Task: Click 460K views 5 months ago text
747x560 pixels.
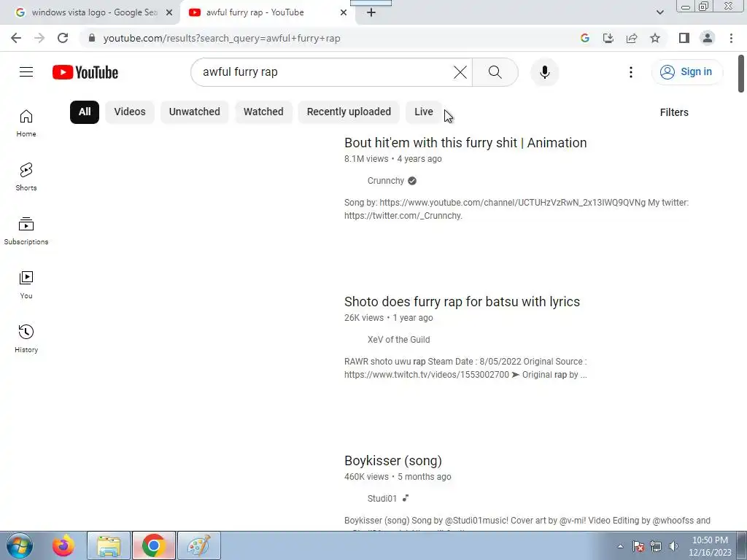Action: (398, 477)
